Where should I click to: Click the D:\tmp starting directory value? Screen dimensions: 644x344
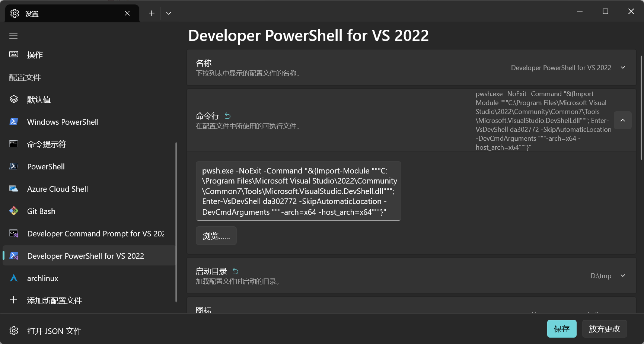[x=601, y=275]
